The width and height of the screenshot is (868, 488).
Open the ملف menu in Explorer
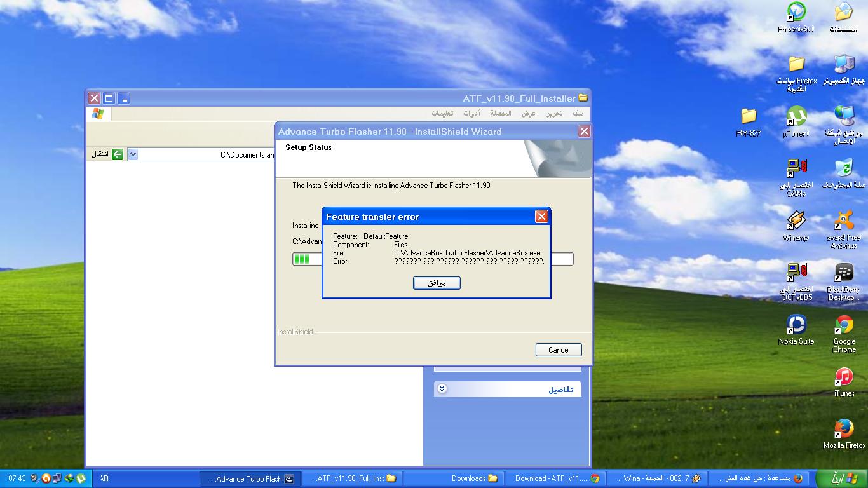pos(578,113)
